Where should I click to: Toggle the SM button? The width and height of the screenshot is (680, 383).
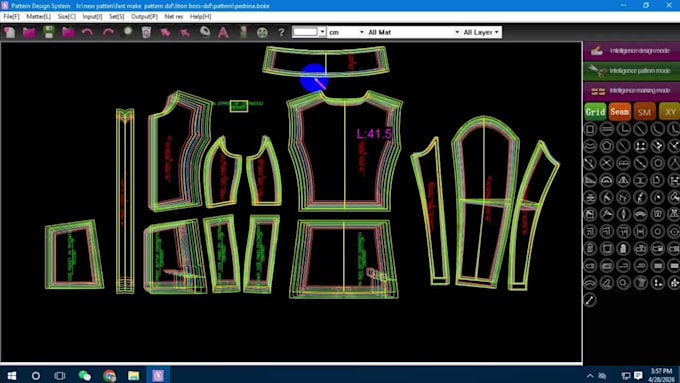point(644,112)
